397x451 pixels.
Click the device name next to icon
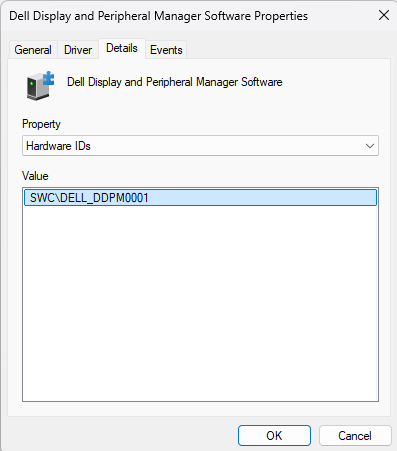tap(175, 82)
